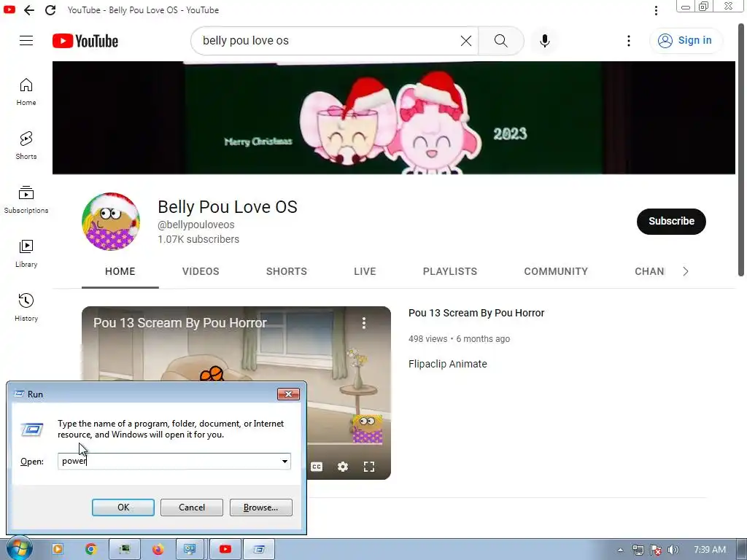Click the '1.07K subscribers' text
Viewport: 747px width, 560px height.
pyautogui.click(x=198, y=239)
